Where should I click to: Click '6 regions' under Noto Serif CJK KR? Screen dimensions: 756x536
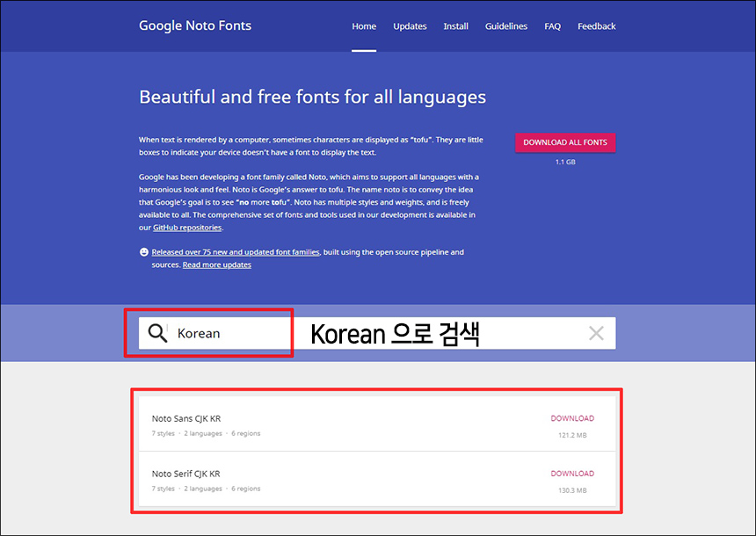point(245,489)
